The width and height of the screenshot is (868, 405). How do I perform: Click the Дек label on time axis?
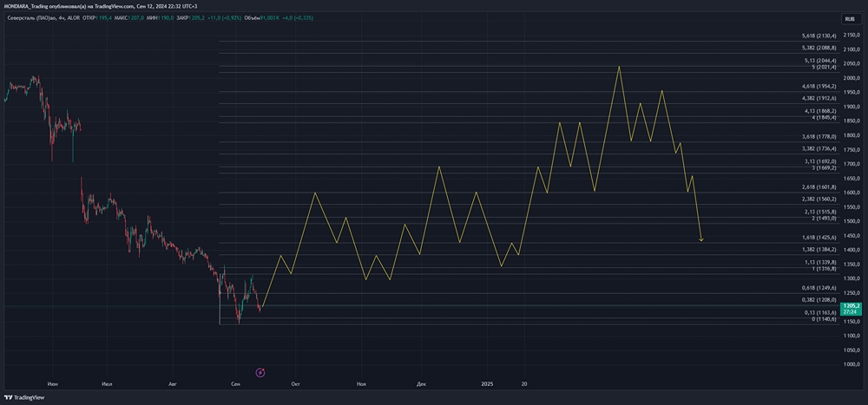(421, 382)
